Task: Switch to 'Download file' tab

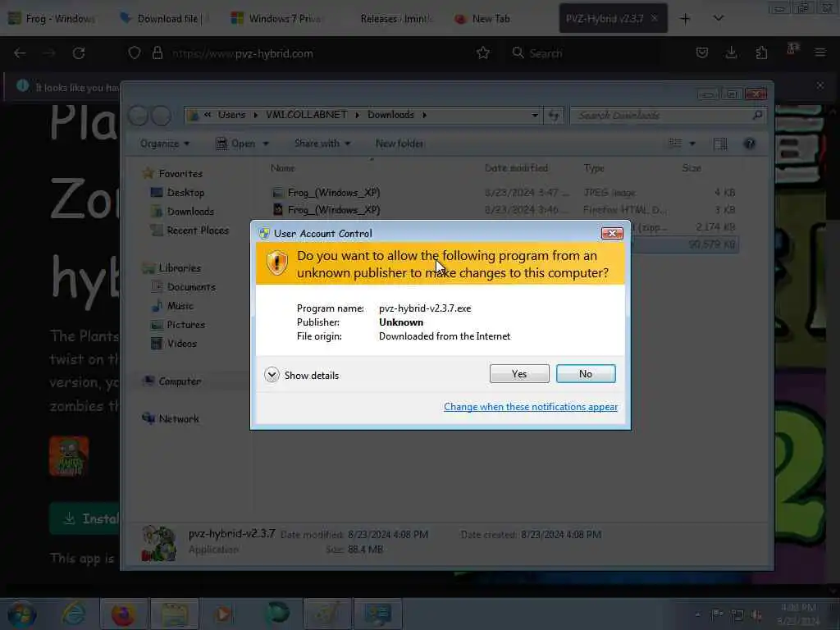Action: point(163,19)
